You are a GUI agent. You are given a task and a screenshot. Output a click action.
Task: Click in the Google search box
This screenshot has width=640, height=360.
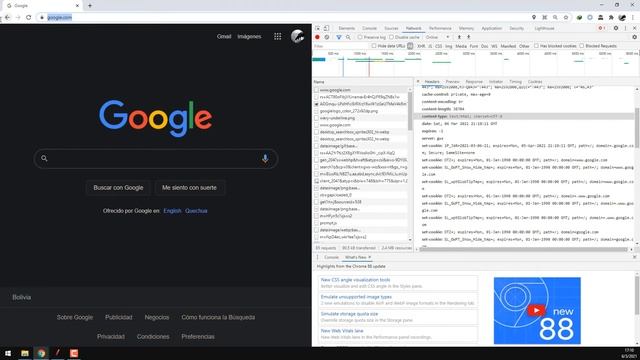(155, 158)
